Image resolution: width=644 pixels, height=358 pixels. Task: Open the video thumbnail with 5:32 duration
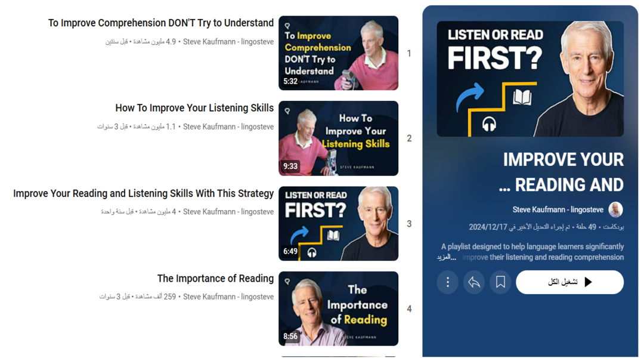tap(339, 53)
